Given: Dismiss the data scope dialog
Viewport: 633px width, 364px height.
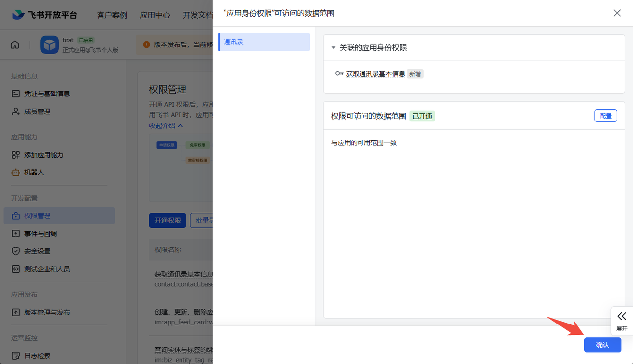Looking at the screenshot, I should click(617, 13).
